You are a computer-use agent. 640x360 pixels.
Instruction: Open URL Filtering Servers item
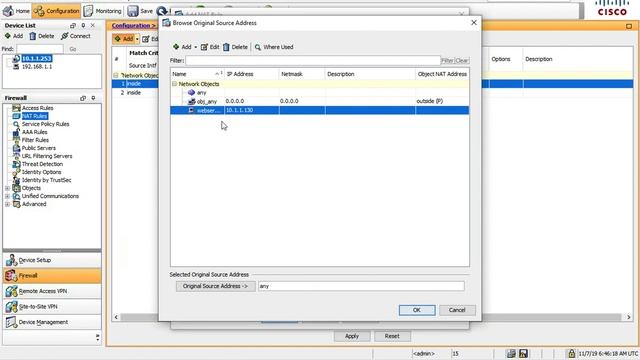[x=47, y=156]
